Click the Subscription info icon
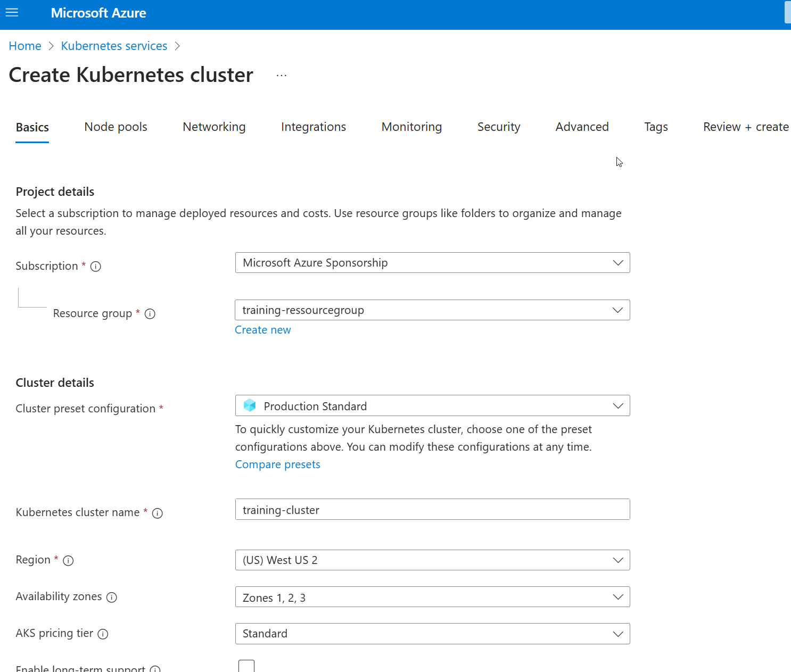 [x=96, y=267]
